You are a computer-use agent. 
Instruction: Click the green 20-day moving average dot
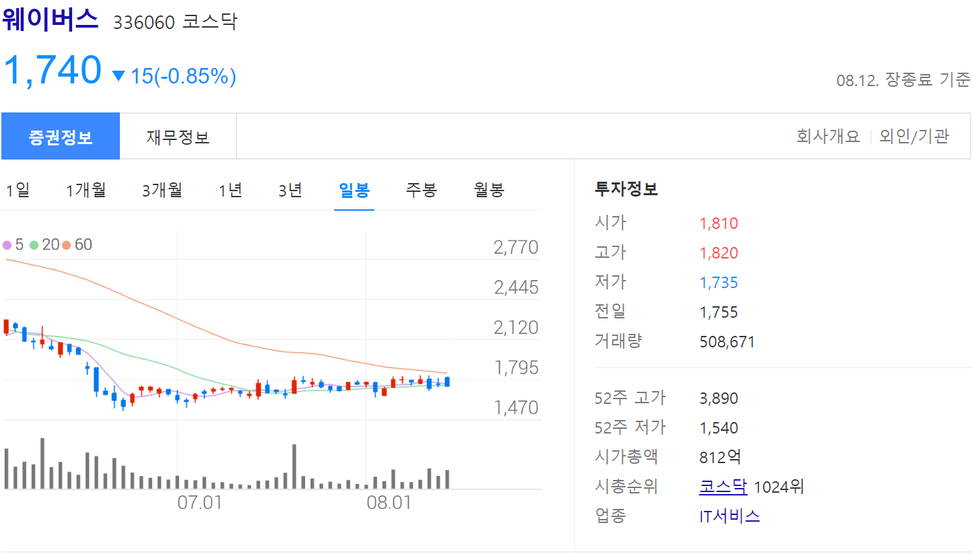point(34,245)
